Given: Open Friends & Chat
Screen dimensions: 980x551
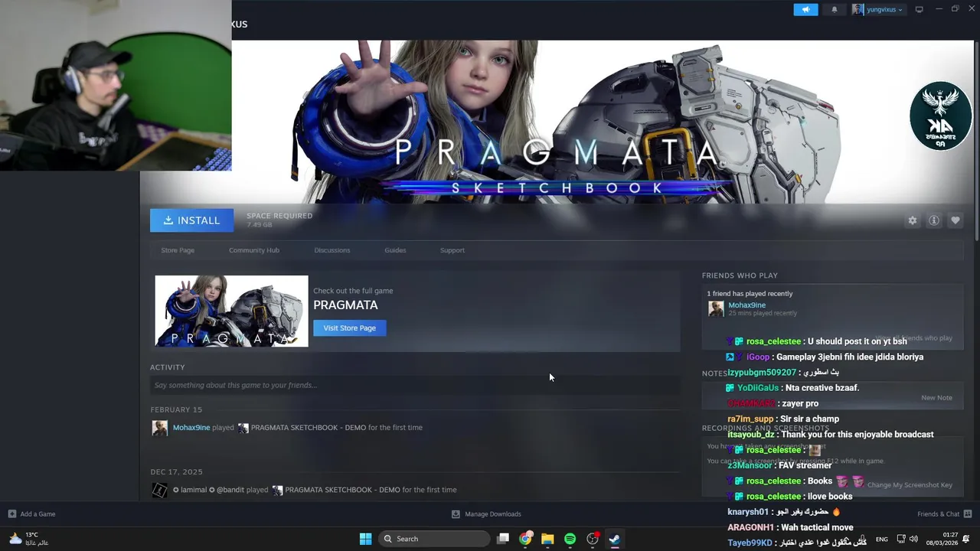Looking at the screenshot, I should (x=938, y=514).
